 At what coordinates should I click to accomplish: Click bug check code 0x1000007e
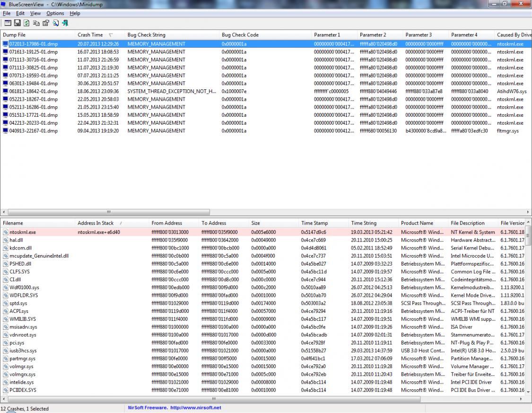point(234,91)
